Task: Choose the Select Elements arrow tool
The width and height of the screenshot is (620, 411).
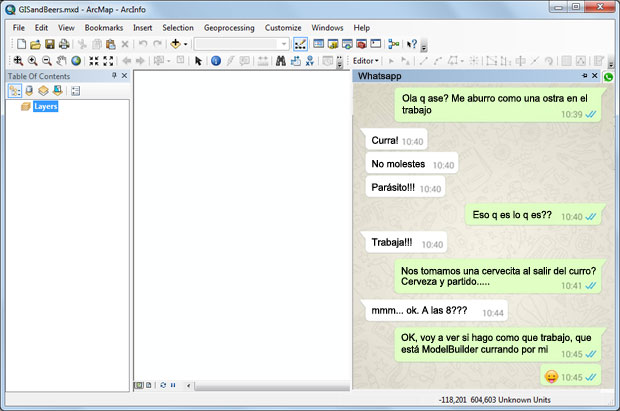Action: click(198, 61)
